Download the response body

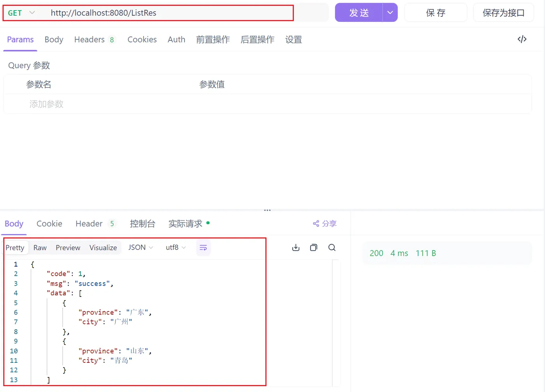[296, 248]
